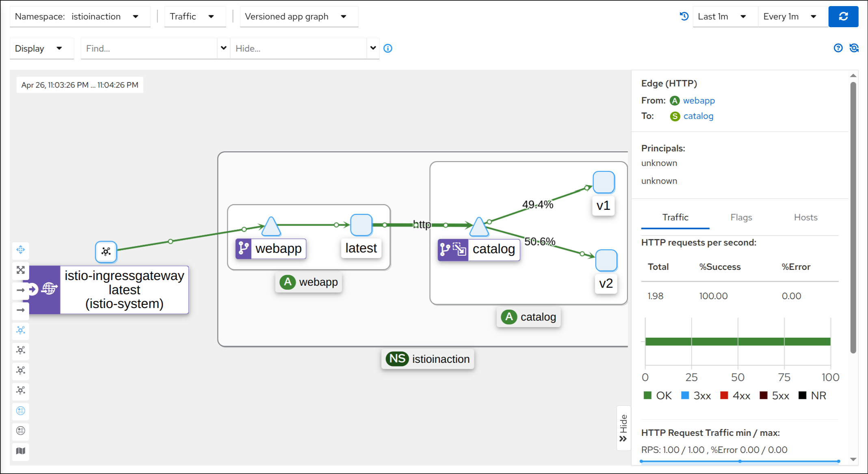
Task: Open the Traffic dropdown
Action: pos(195,17)
